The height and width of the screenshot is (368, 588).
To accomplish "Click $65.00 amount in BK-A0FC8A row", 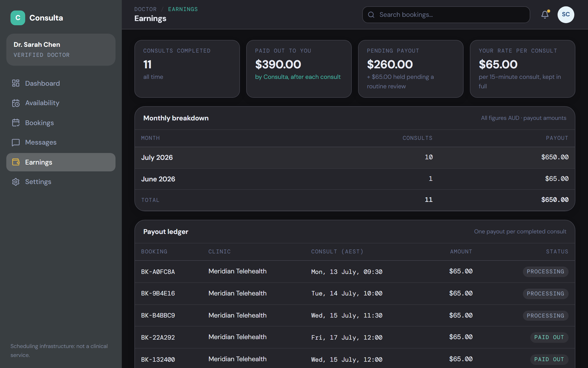I will (x=461, y=271).
